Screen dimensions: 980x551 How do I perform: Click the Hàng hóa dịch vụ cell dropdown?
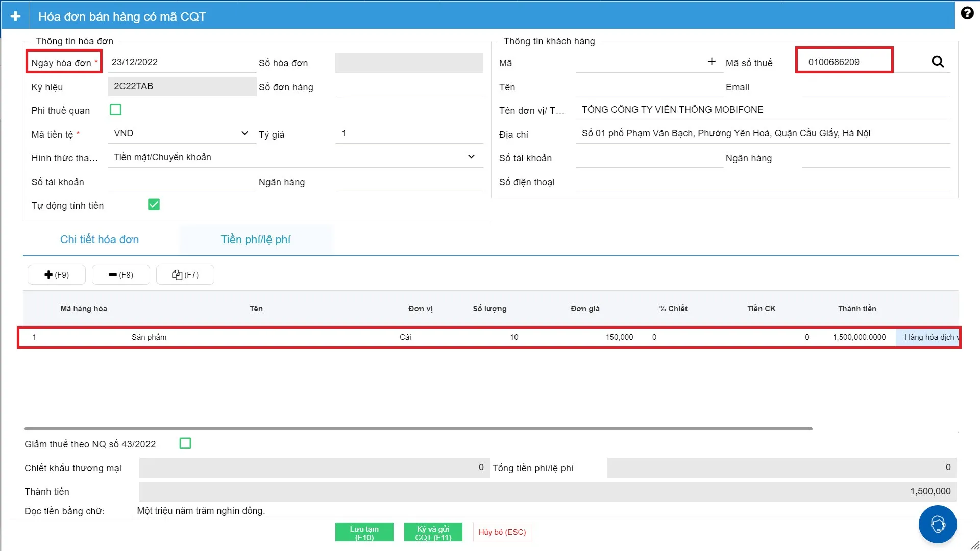coord(928,337)
